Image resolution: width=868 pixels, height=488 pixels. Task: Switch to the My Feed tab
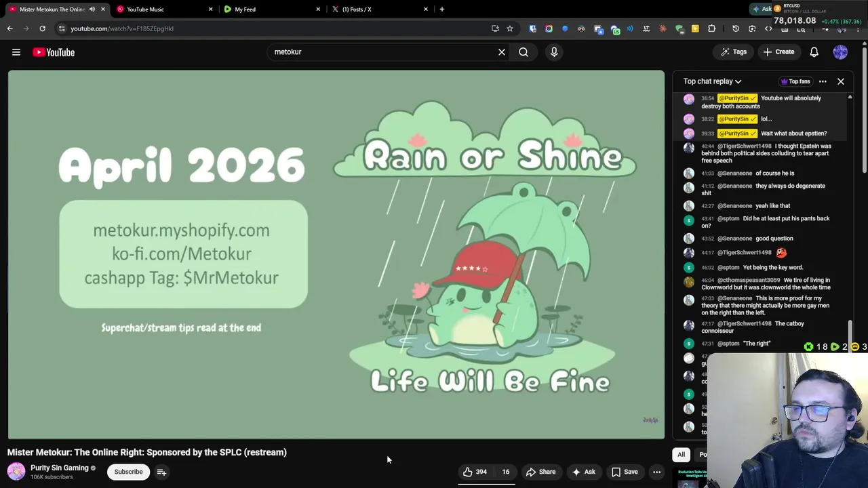[271, 9]
